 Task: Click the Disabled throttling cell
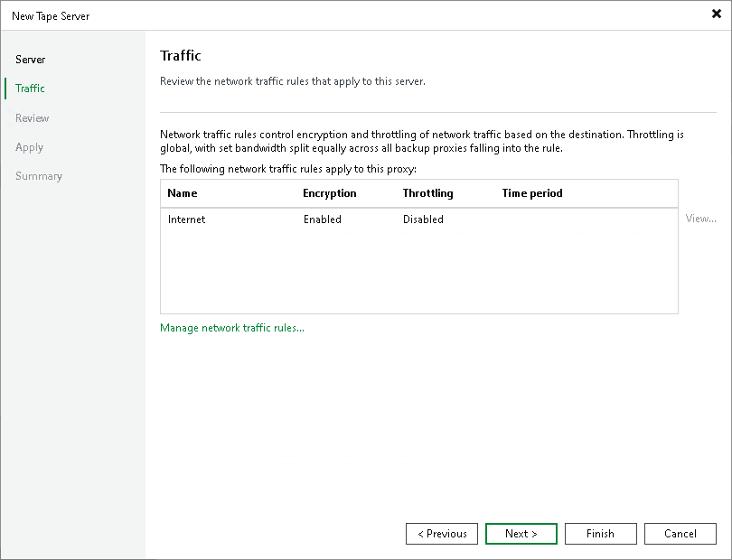[x=423, y=219]
